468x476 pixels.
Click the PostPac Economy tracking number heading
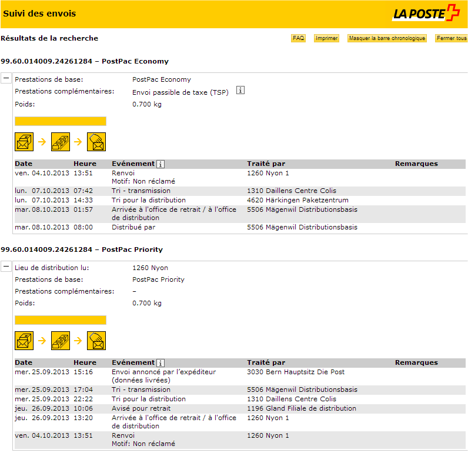(85, 61)
